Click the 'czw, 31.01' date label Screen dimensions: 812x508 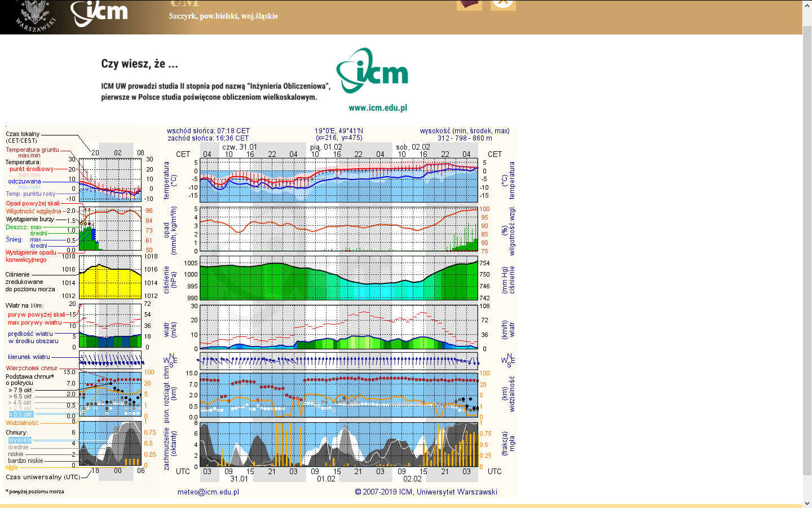pos(240,147)
